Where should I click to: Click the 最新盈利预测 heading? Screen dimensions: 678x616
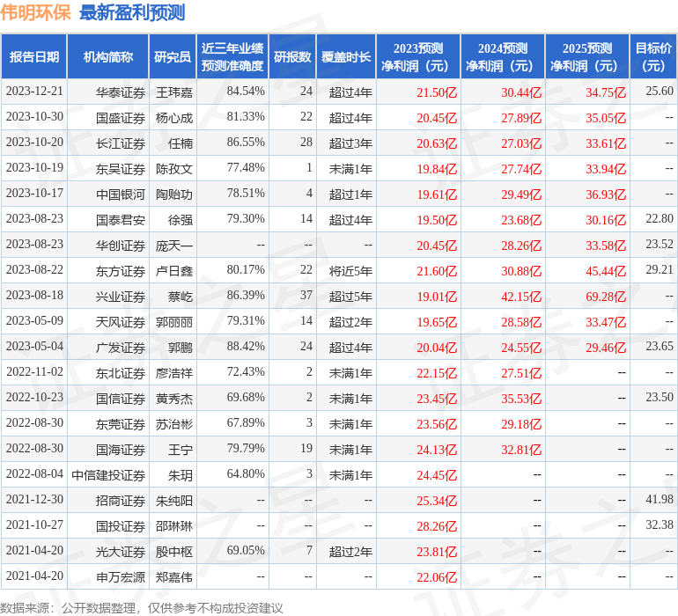pyautogui.click(x=132, y=12)
